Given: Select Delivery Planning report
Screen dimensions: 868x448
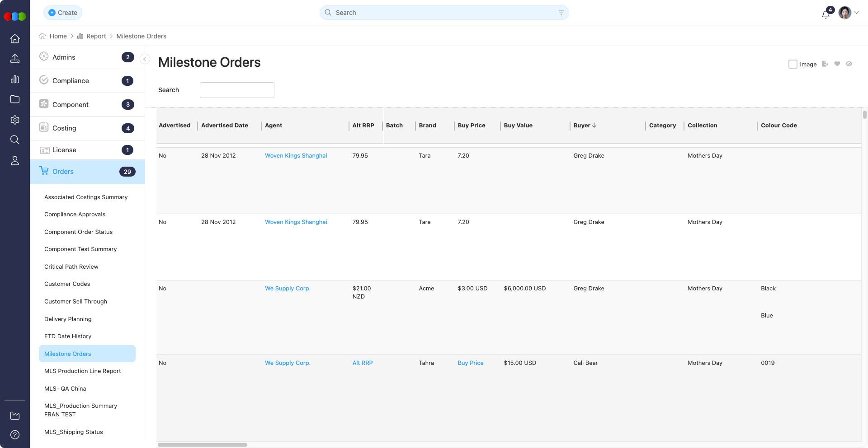Looking at the screenshot, I should 68,319.
